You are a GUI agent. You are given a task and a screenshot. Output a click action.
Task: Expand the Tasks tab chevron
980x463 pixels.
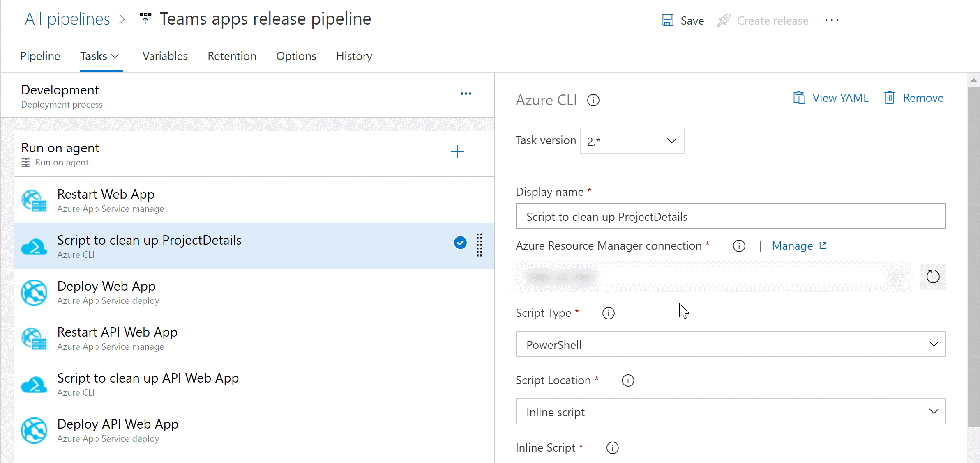click(x=115, y=56)
